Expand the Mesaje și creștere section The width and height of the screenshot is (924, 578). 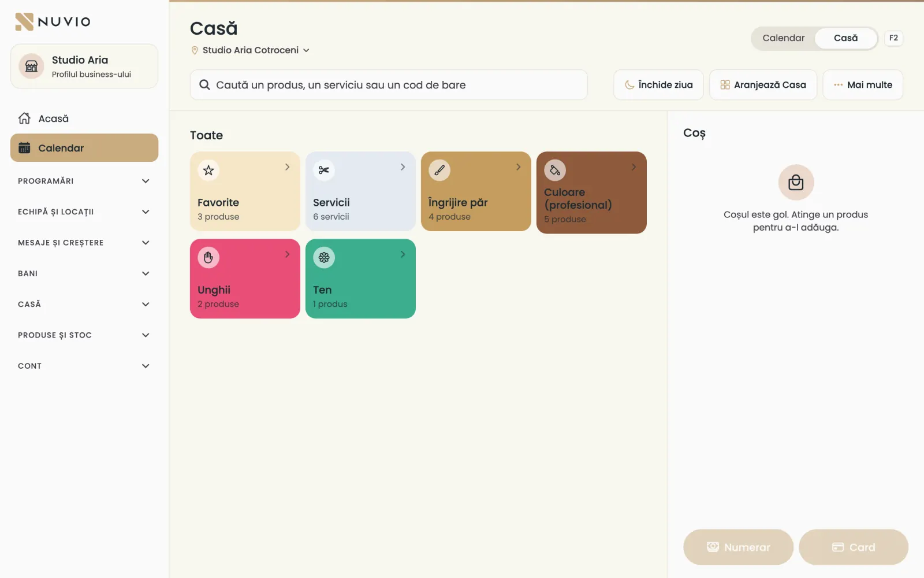click(84, 243)
